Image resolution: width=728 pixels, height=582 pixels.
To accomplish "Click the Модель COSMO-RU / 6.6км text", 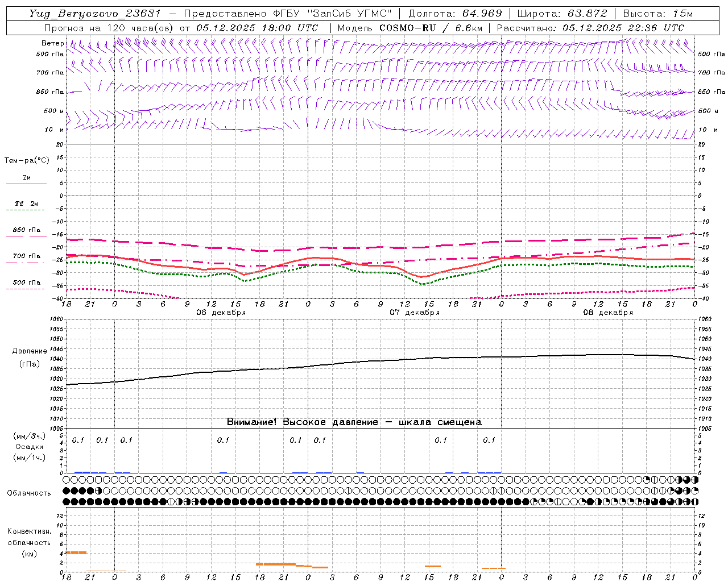I will pos(410,28).
